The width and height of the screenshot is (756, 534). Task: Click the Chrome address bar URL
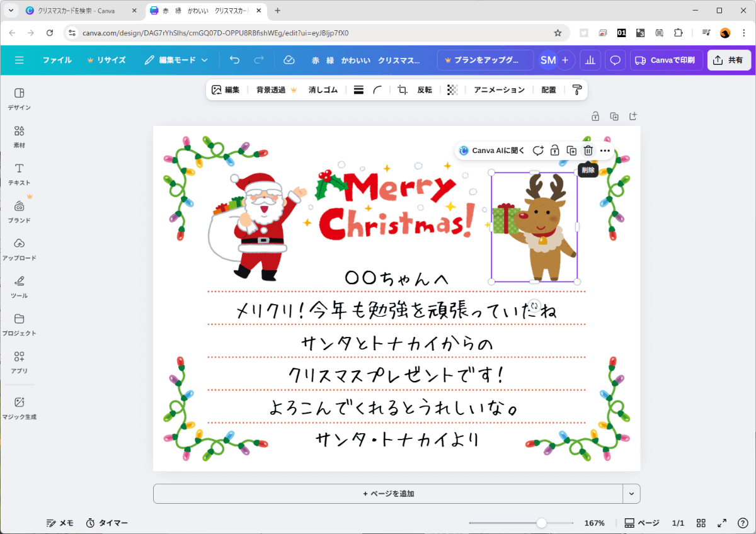pyautogui.click(x=215, y=33)
